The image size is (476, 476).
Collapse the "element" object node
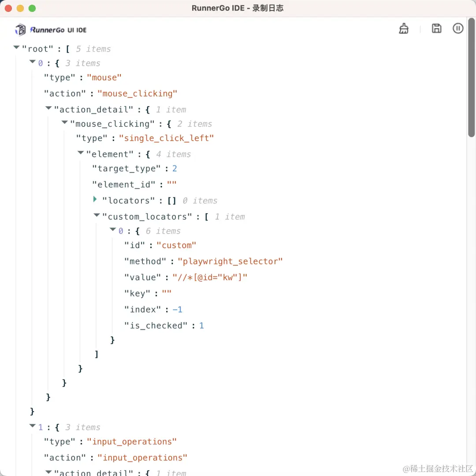point(81,152)
